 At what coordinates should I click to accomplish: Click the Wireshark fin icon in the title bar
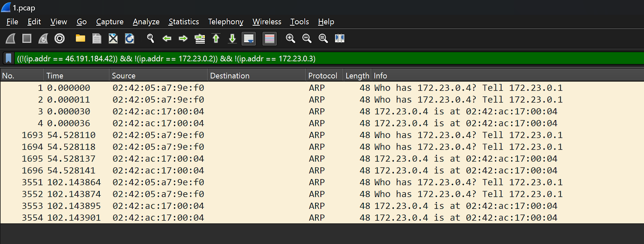pos(6,7)
